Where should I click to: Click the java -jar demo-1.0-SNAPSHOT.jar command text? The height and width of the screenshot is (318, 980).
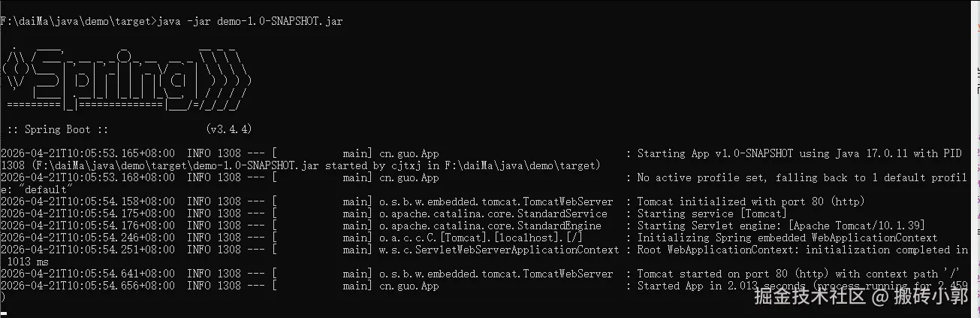tap(249, 21)
